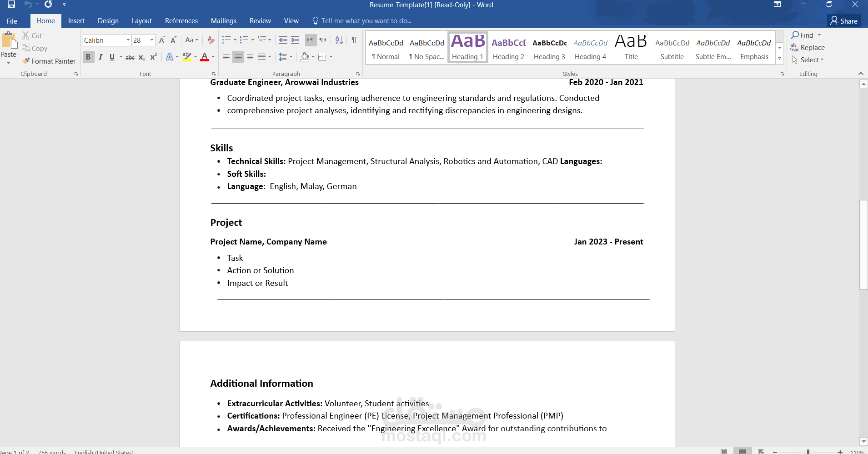Click the zoom slider handle
868x454 pixels.
[808, 452]
